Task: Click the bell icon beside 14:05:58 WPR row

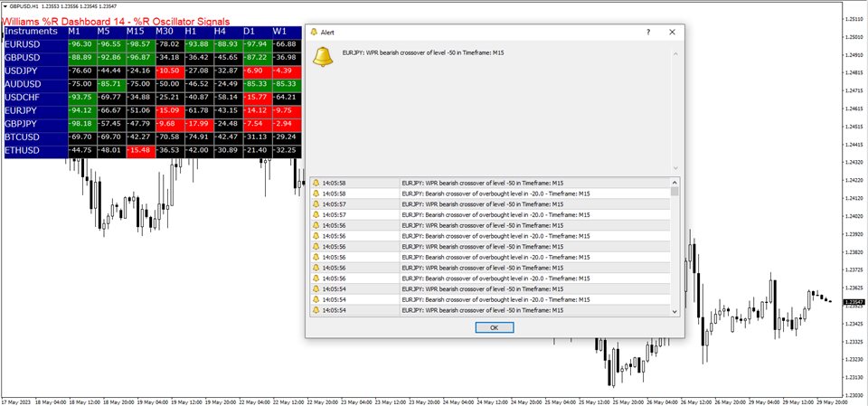Action: tap(316, 183)
